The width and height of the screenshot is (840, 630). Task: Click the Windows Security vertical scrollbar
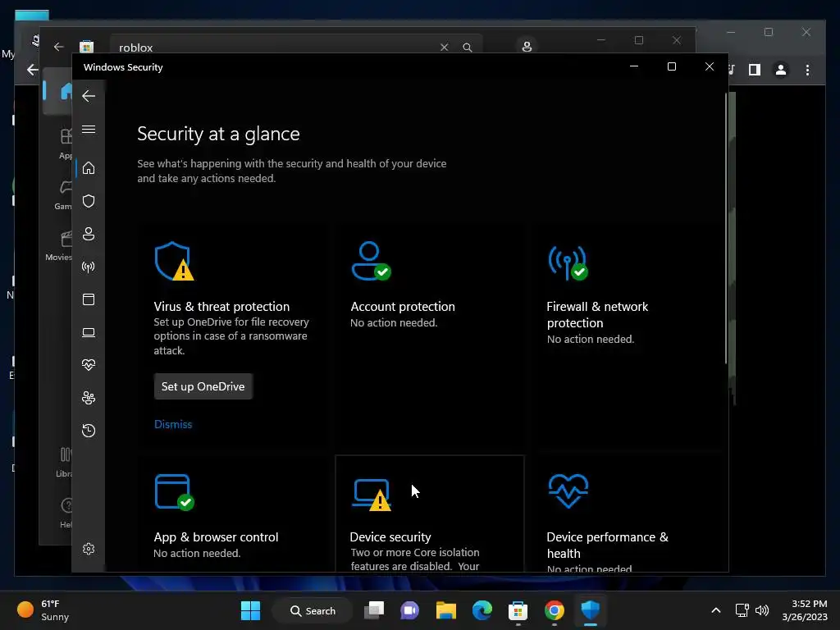tap(726, 229)
